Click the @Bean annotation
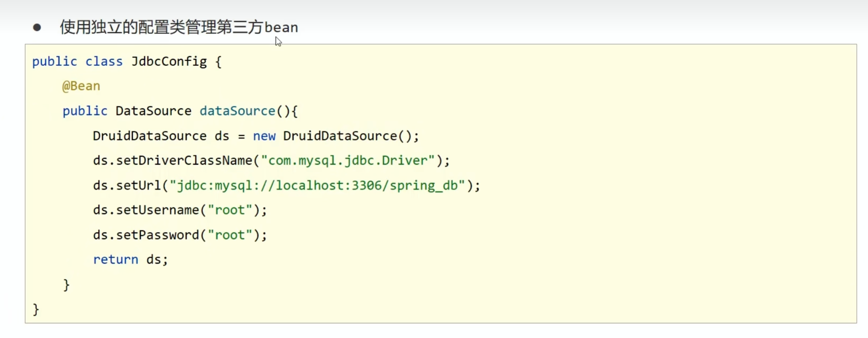The height and width of the screenshot is (338, 868). pyautogui.click(x=81, y=86)
